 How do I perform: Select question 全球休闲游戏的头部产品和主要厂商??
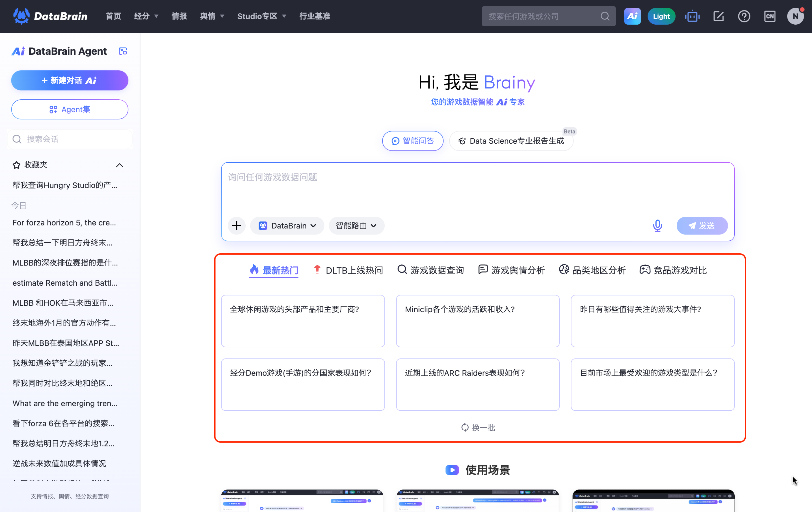click(303, 321)
